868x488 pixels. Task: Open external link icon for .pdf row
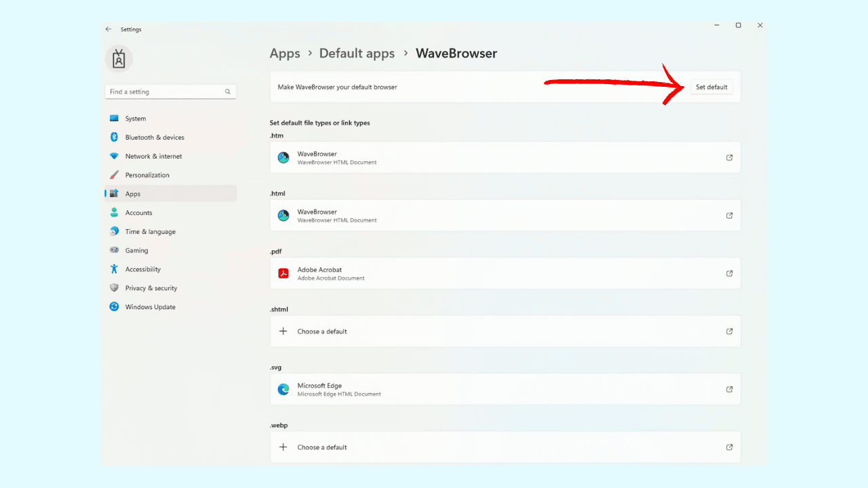730,273
